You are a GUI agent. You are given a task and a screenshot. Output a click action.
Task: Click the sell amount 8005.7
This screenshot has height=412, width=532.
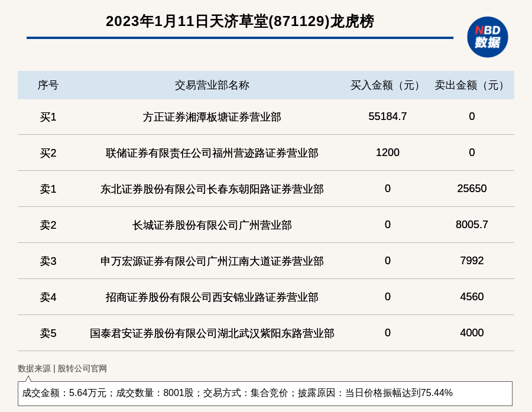point(472,225)
